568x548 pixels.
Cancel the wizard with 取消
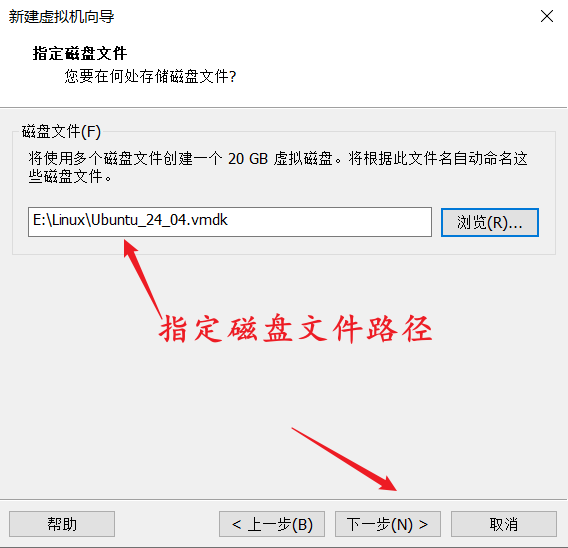(x=504, y=524)
